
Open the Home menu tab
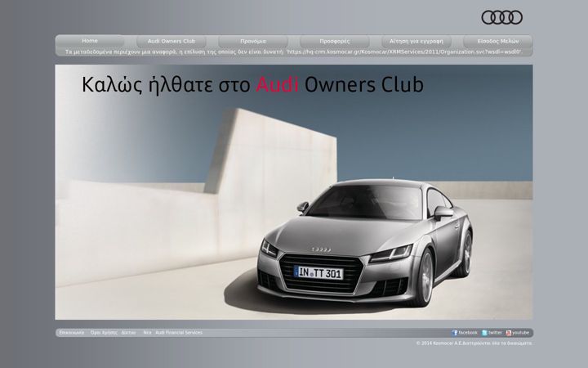coord(90,41)
